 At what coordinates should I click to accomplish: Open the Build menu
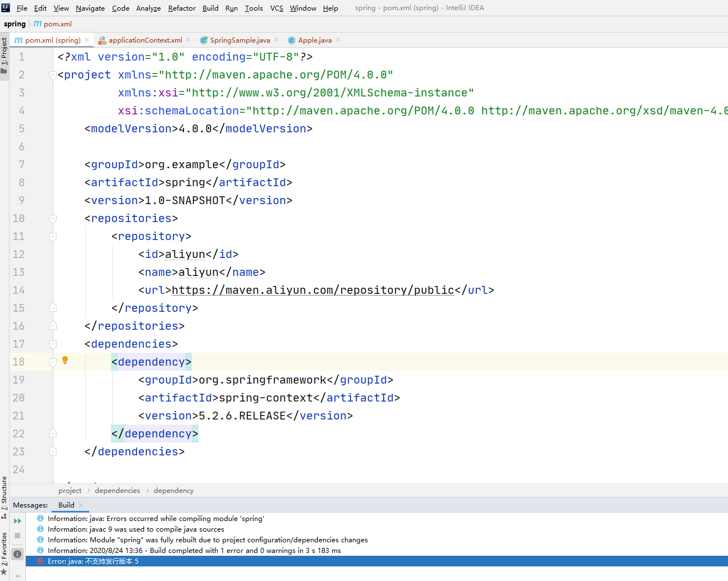(x=210, y=8)
